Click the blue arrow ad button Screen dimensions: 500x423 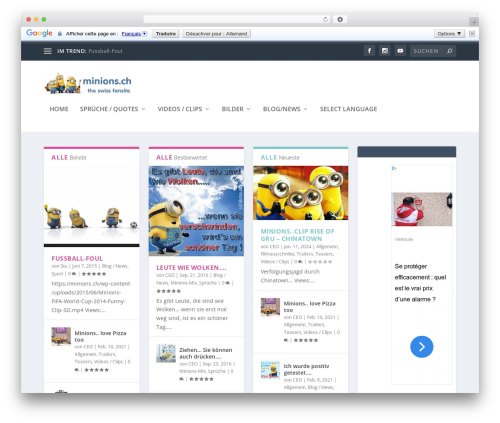coord(422,347)
